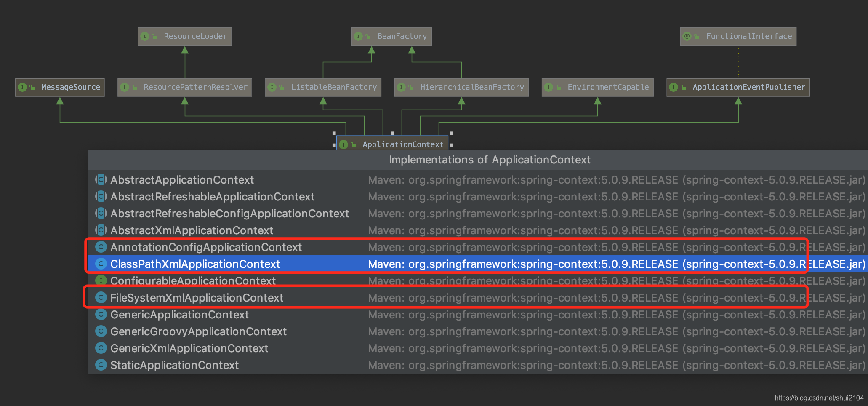The width and height of the screenshot is (868, 406).
Task: Click the annotation icon on FunctionalInterface node
Action: tap(687, 36)
